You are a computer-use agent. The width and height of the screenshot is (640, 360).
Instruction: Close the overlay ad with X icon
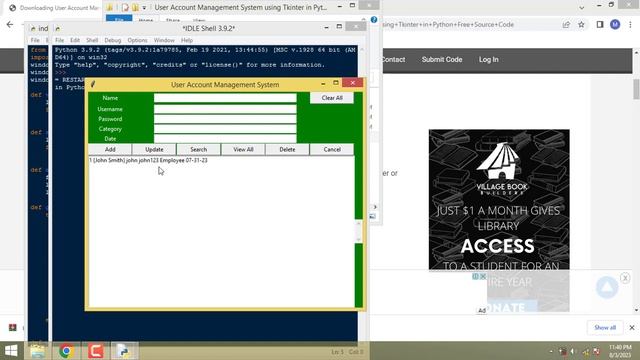tap(625, 278)
